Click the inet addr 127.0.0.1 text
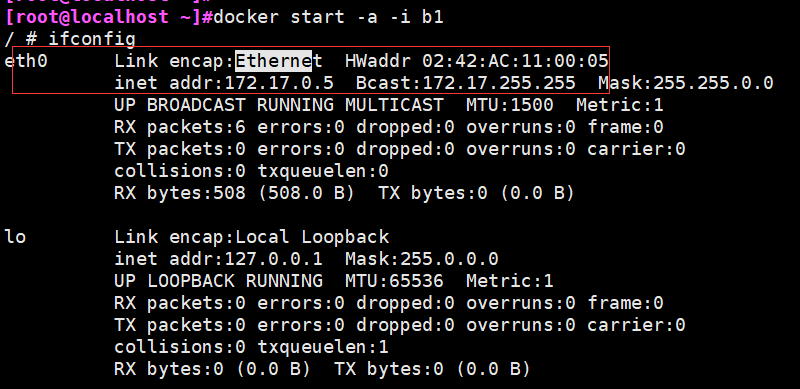Image resolution: width=800 pixels, height=389 pixels. (218, 259)
